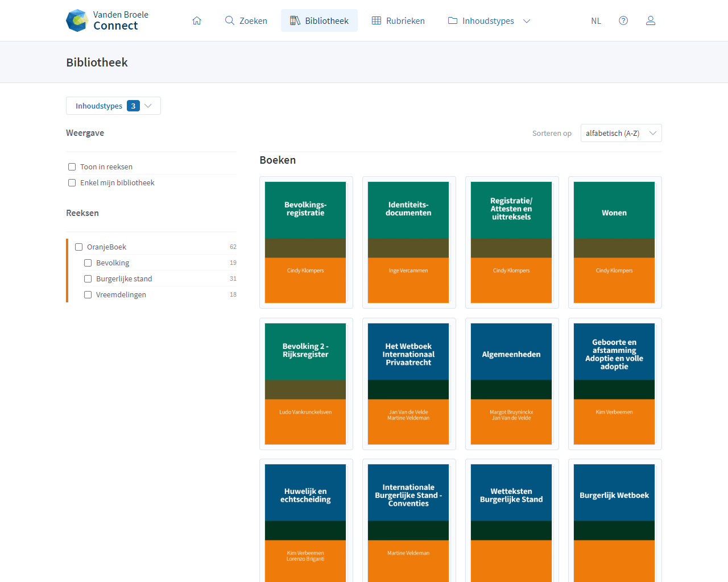Click the Boeken section heading
Viewport: 728px width, 582px height.
[x=278, y=160]
